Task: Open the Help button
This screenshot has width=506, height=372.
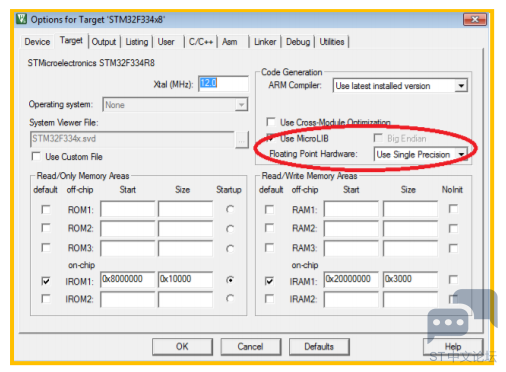Action: click(453, 347)
